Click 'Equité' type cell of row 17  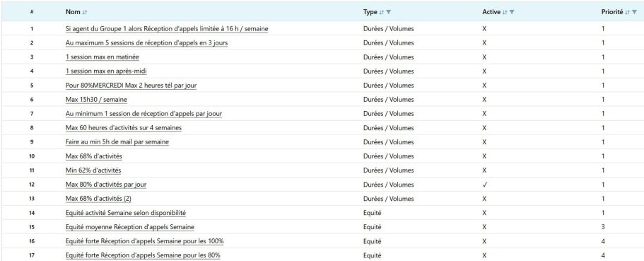tap(372, 255)
